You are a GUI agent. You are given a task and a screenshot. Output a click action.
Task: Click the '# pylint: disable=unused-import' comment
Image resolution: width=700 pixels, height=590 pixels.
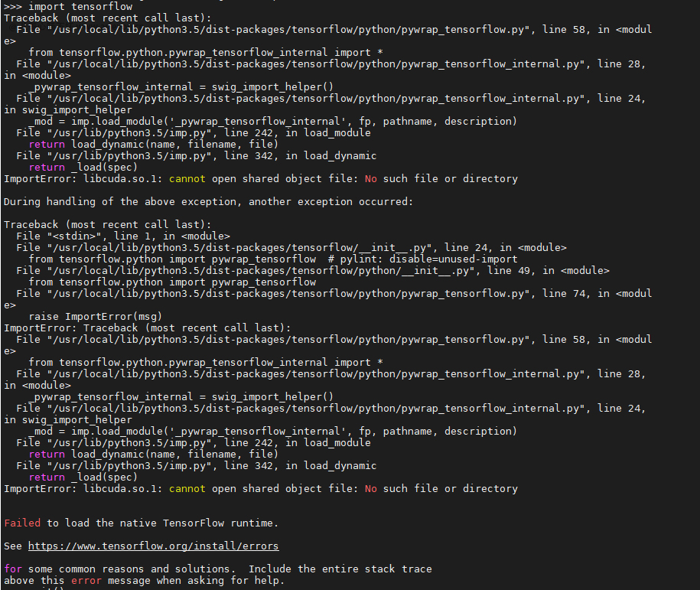pos(422,259)
